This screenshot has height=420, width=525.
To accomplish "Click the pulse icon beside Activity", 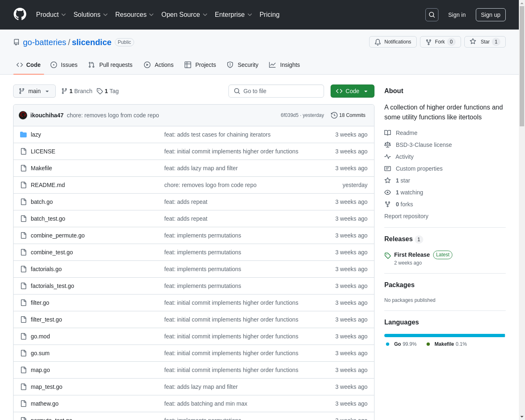I will click(x=388, y=157).
